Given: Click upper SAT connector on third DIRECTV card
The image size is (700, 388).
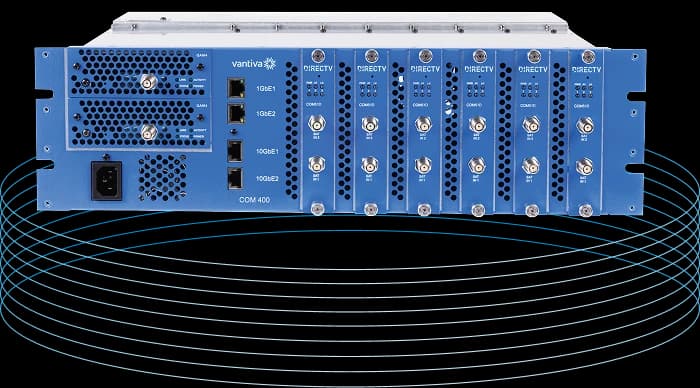Looking at the screenshot, I should (x=423, y=124).
